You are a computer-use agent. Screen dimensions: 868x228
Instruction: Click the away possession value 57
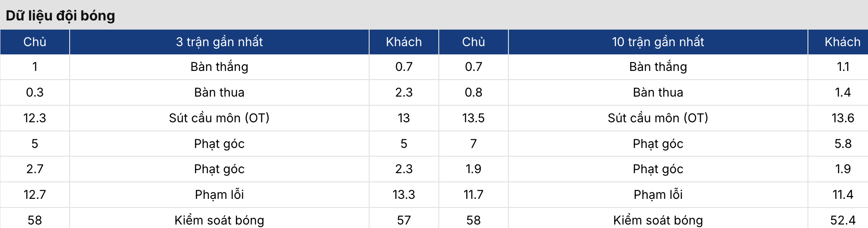coord(404,220)
